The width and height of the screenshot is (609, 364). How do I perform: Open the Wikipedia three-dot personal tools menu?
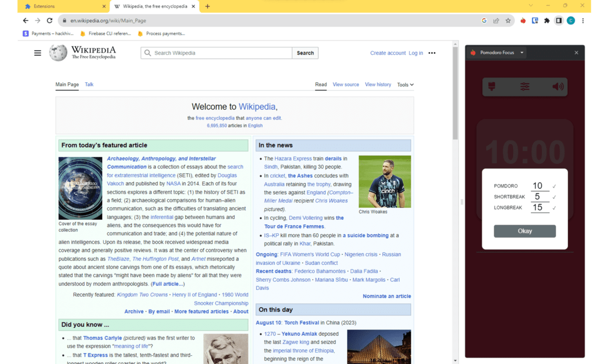(432, 53)
